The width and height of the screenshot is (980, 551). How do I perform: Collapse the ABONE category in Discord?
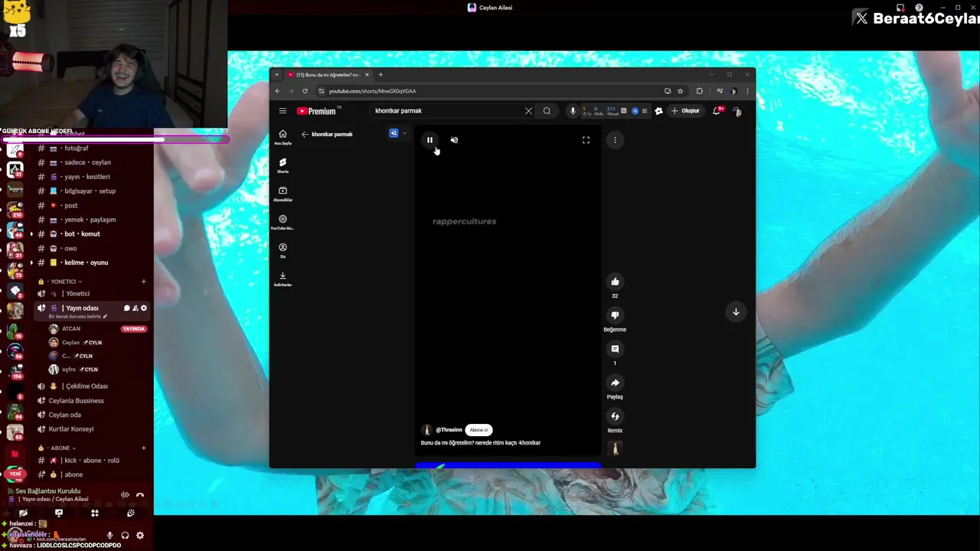[x=60, y=448]
